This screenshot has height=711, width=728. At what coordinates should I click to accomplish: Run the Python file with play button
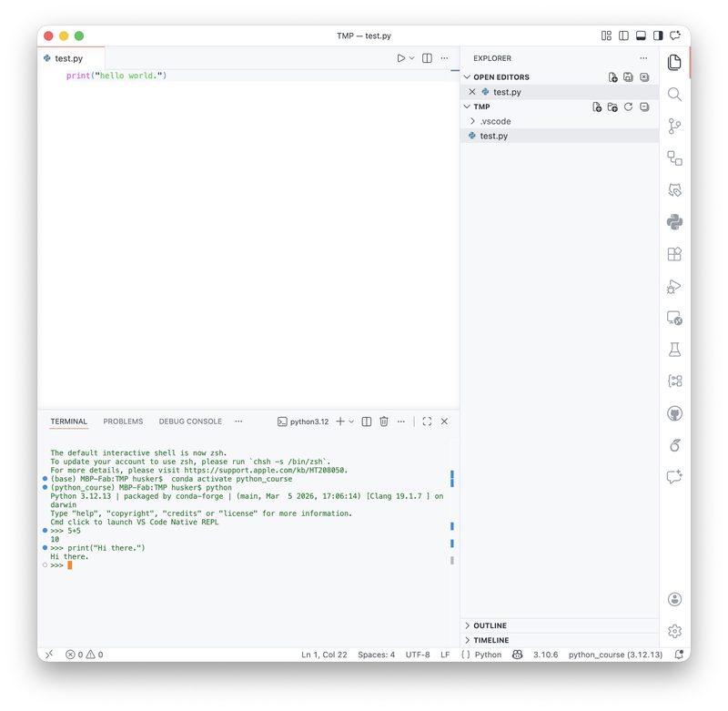(x=400, y=58)
